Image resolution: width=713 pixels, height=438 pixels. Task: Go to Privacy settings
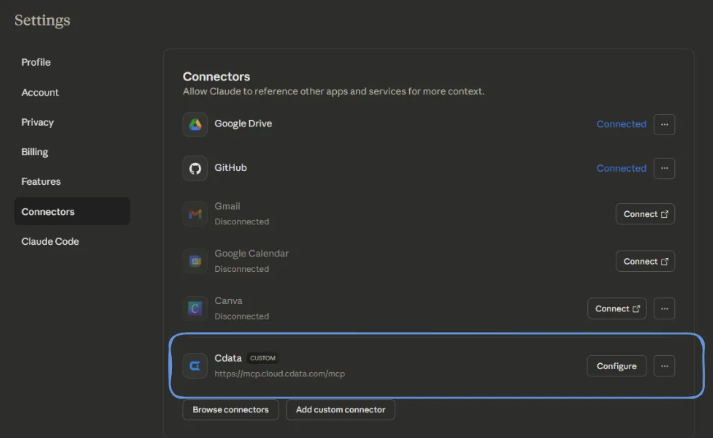(x=37, y=122)
